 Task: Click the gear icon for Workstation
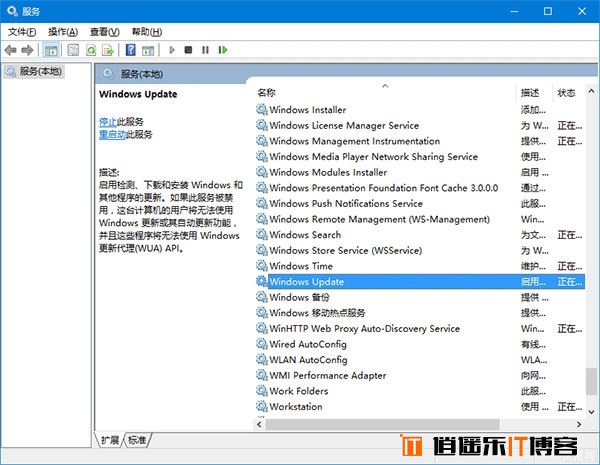pyautogui.click(x=262, y=406)
